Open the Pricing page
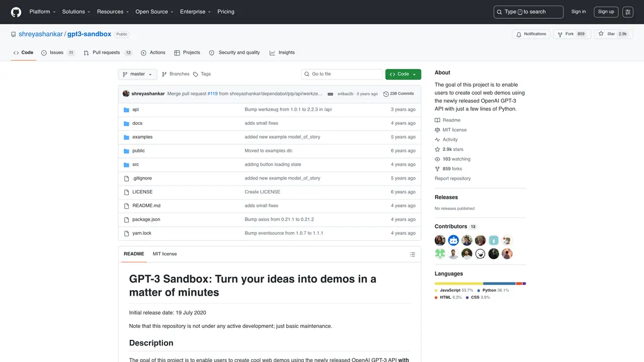644x362 pixels. pyautogui.click(x=226, y=12)
